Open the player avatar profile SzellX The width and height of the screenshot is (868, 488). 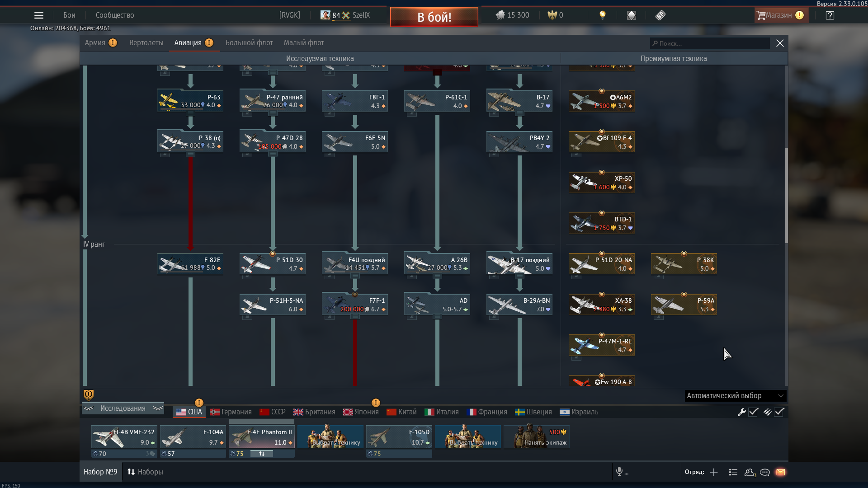tap(345, 15)
